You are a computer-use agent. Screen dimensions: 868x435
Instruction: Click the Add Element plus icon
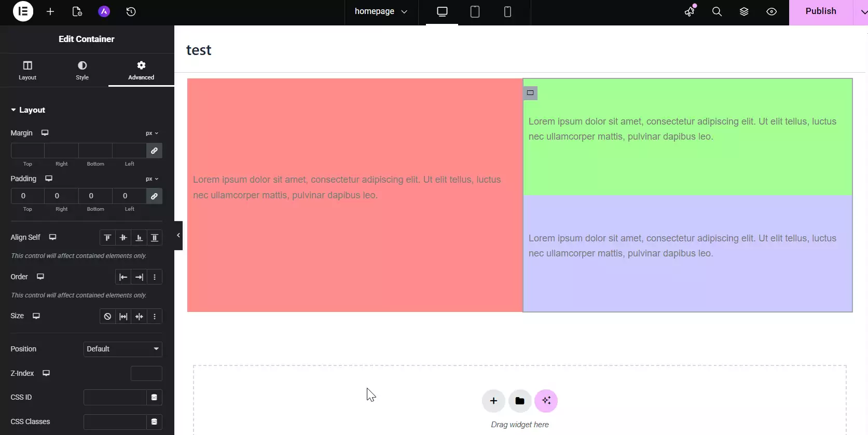click(x=50, y=11)
